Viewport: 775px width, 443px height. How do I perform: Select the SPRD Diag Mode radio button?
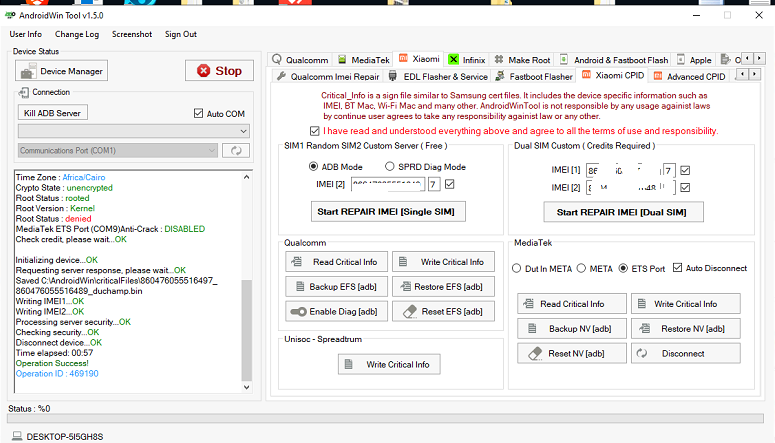[389, 167]
